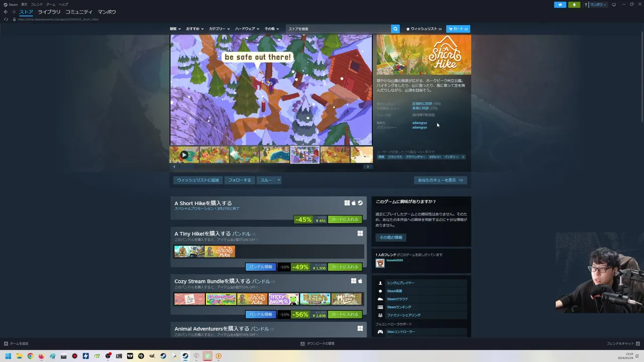Open the ヘルプ menu
Screen dimensions: 644x362
(x=63, y=5)
